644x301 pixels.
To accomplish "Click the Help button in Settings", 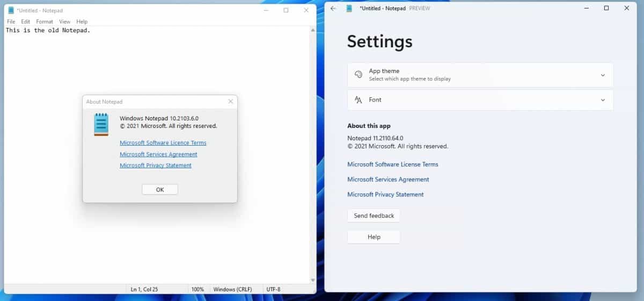I will click(374, 237).
